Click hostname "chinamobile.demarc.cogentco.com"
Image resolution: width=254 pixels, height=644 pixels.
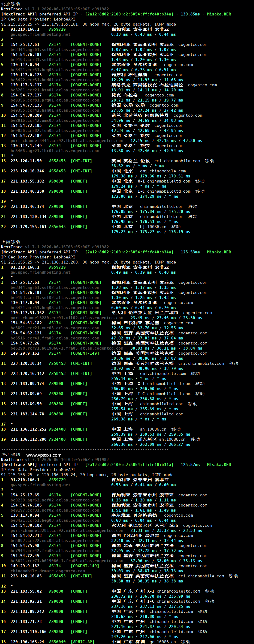tap(48, 571)
